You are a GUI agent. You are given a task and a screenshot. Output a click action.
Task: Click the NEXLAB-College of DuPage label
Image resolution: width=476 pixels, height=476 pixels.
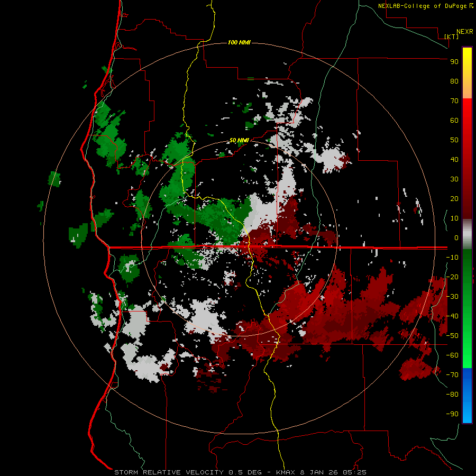click(425, 6)
